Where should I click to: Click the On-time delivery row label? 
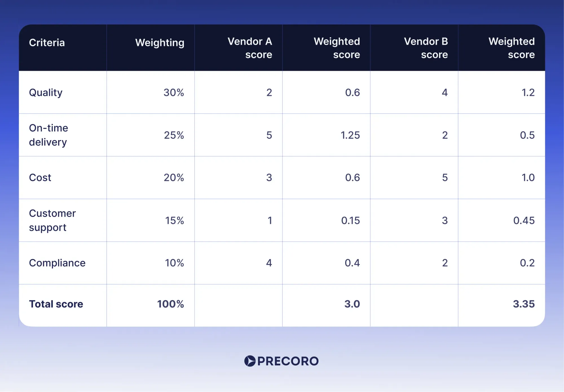49,135
